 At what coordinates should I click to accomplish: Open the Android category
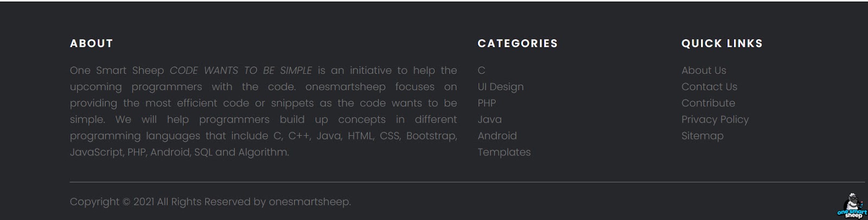(497, 135)
